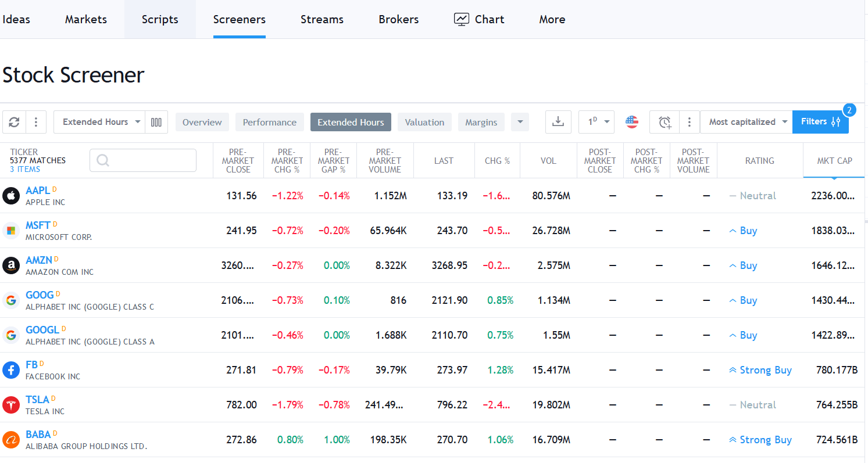Open the Most capitalized sorting dropdown
Viewport: 868px width, 463px height.
[x=746, y=121]
